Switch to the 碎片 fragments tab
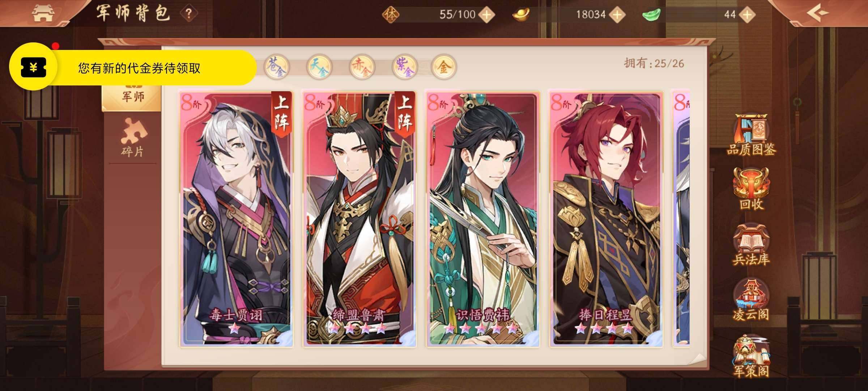The image size is (868, 391). [132, 138]
